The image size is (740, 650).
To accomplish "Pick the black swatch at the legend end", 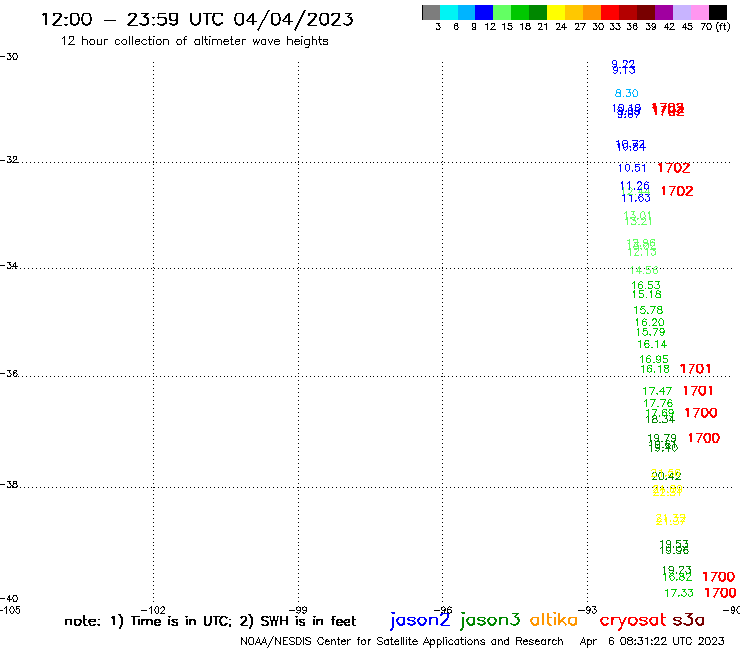I will pyautogui.click(x=718, y=12).
